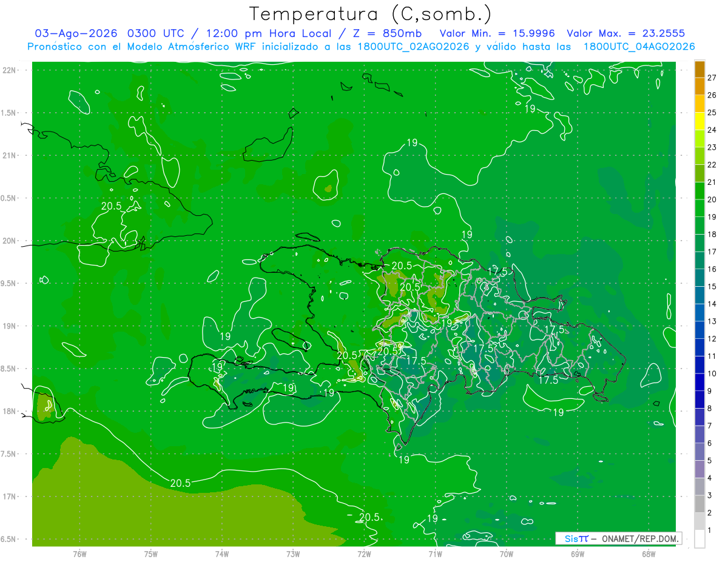Image resolution: width=728 pixels, height=562 pixels.
Task: Click "12:00 pm Hora Local" in header
Action: (x=269, y=33)
